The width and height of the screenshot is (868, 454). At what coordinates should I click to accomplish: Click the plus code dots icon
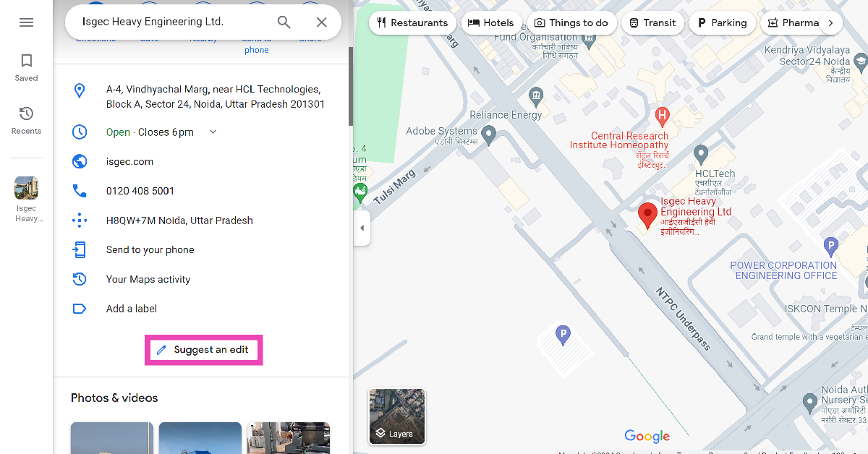(80, 220)
